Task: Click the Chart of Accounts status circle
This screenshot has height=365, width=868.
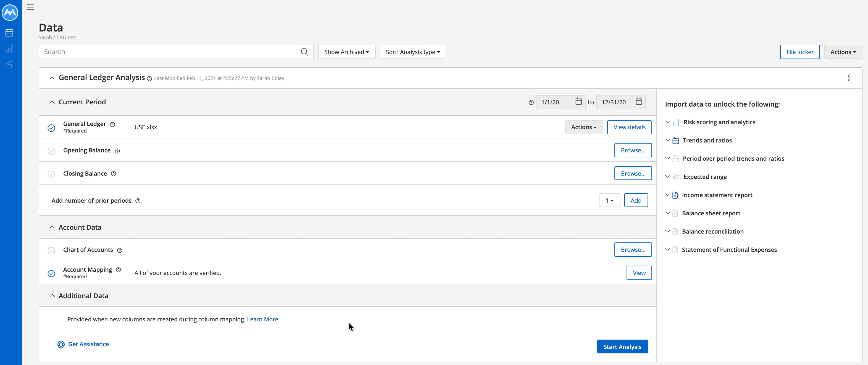Action: [x=51, y=250]
